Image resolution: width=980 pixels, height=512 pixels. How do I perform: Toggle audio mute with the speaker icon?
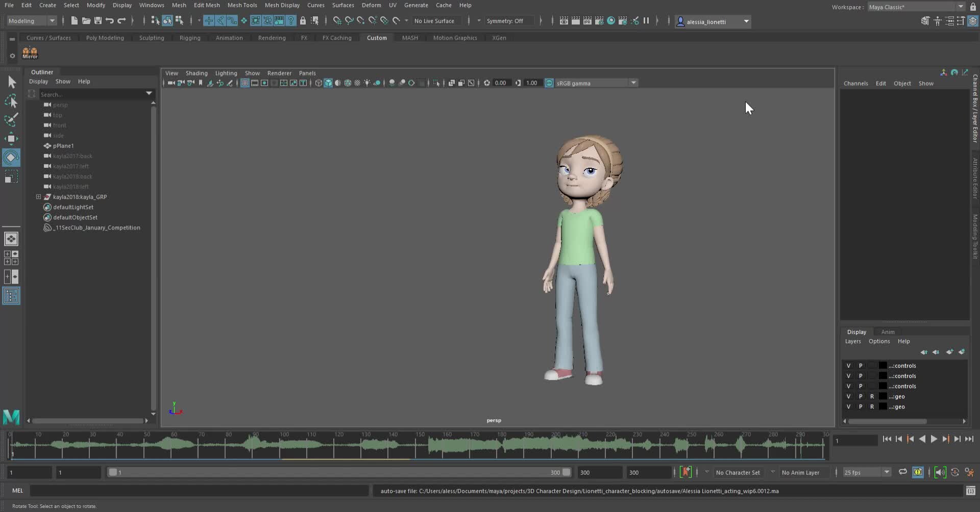(x=940, y=473)
